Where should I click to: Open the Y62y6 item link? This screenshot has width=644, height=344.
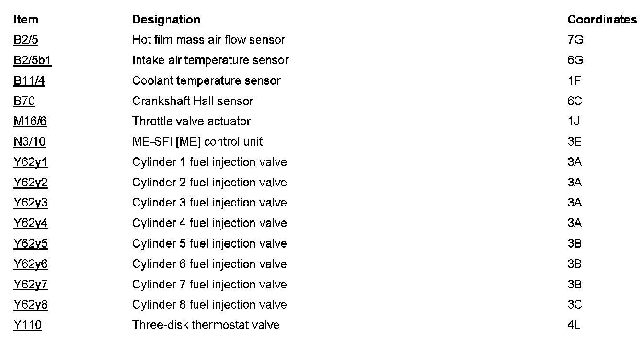click(x=31, y=264)
